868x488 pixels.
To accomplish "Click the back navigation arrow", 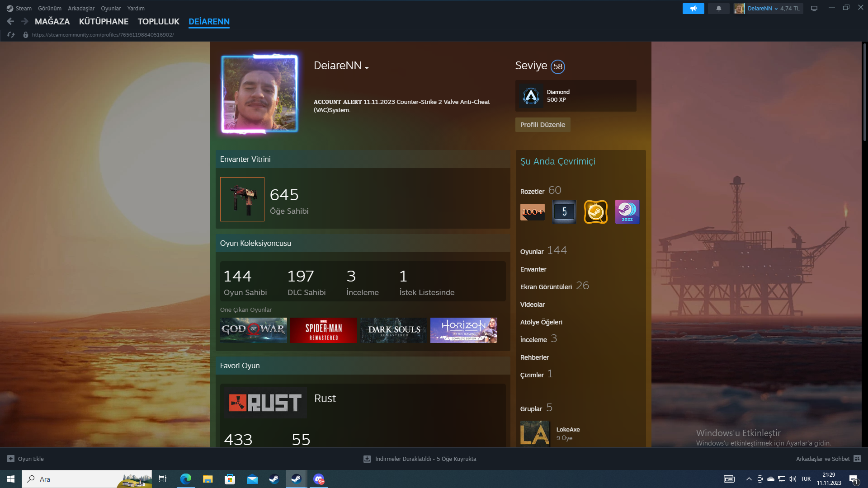I will coord(11,21).
